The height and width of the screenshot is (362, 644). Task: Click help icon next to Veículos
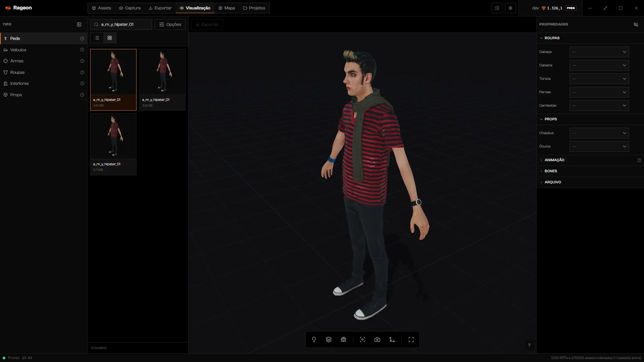tap(82, 50)
